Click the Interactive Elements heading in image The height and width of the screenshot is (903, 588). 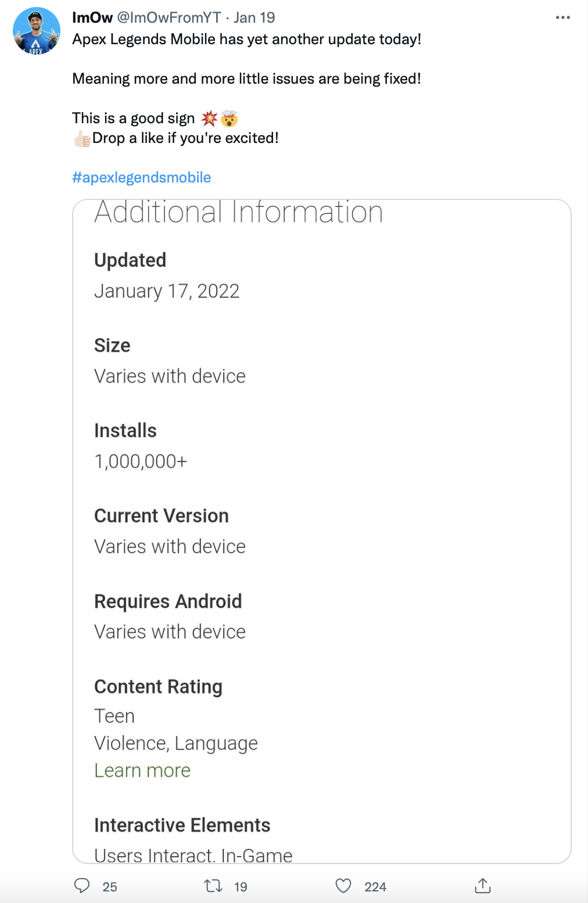click(182, 825)
